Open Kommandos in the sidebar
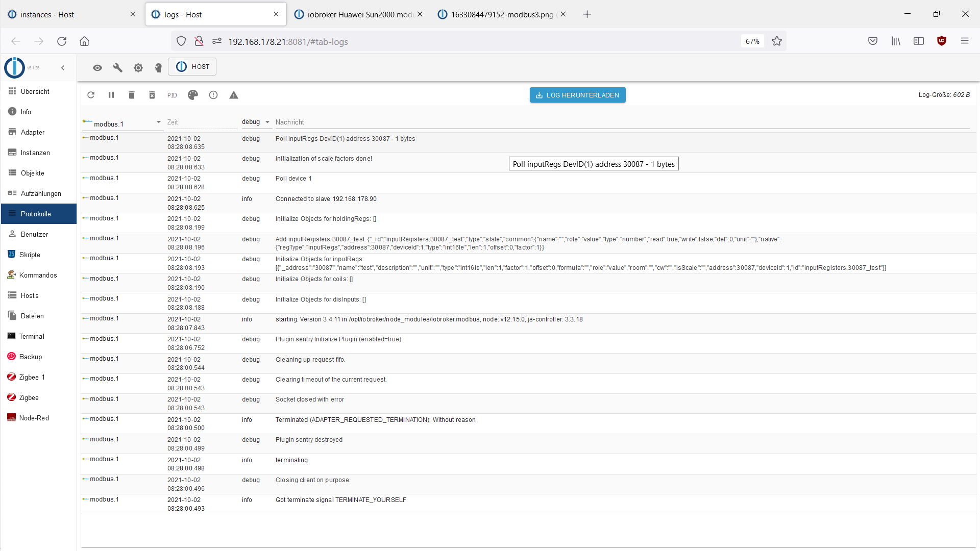The height and width of the screenshot is (551, 980). (39, 275)
